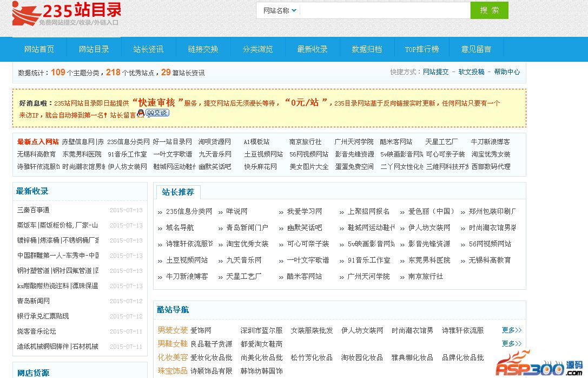Click 更多>> in the 男装女装 row
Image resolution: width=588 pixels, height=378 pixels.
(511, 330)
